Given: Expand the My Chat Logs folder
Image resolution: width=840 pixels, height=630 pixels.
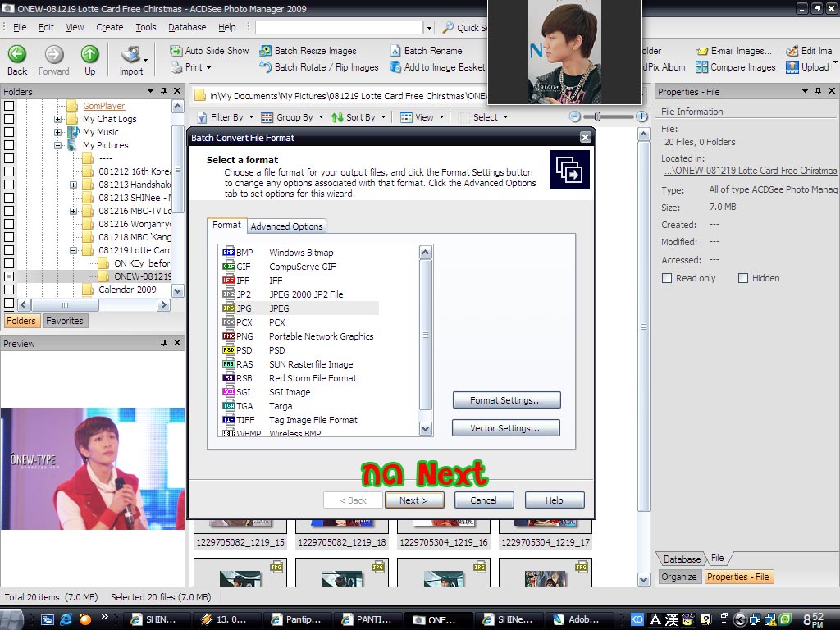Looking at the screenshot, I should pos(58,119).
